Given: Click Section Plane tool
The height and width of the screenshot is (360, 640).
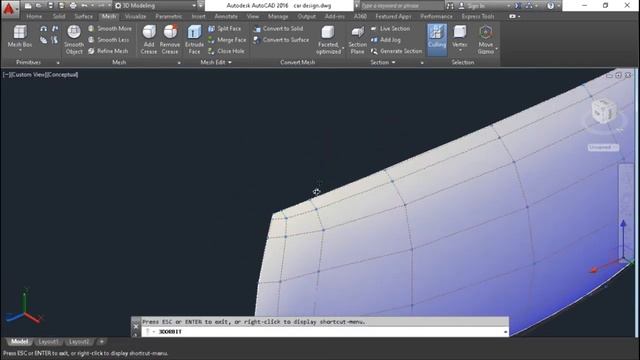Looking at the screenshot, I should [358, 40].
